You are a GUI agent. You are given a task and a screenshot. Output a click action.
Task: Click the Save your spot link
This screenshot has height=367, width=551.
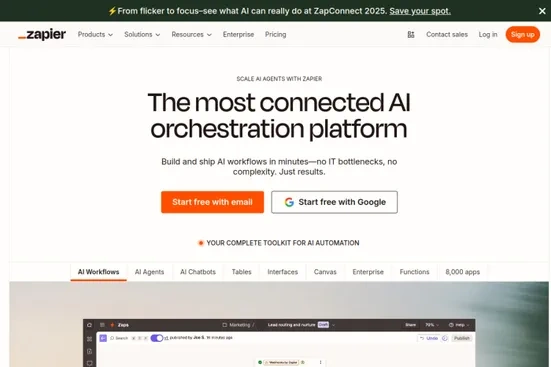pos(420,11)
